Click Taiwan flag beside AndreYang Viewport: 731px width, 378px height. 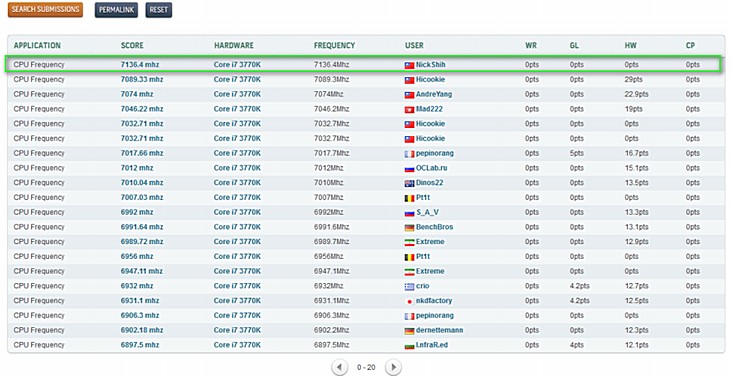click(409, 95)
